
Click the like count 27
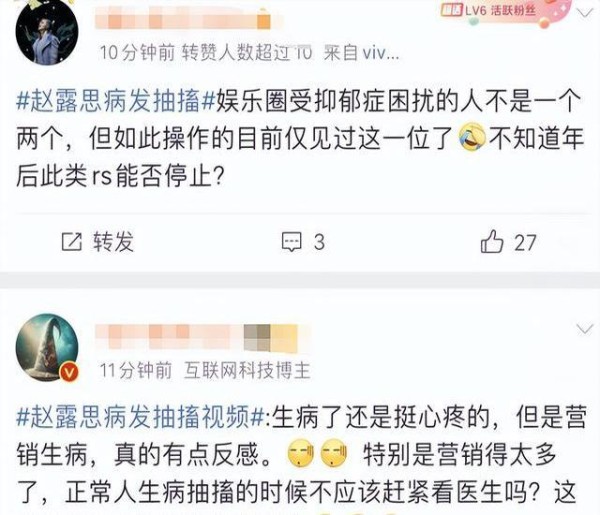pos(525,243)
